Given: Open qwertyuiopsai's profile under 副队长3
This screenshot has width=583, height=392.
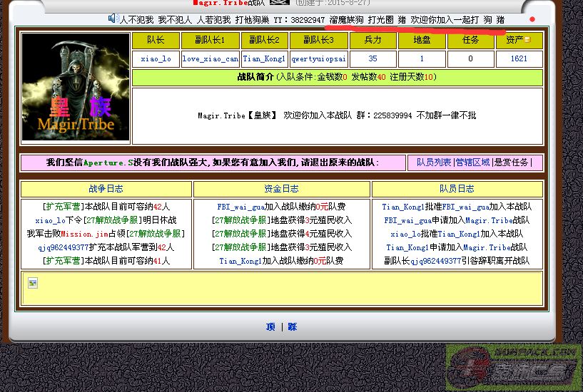Looking at the screenshot, I should [x=318, y=59].
